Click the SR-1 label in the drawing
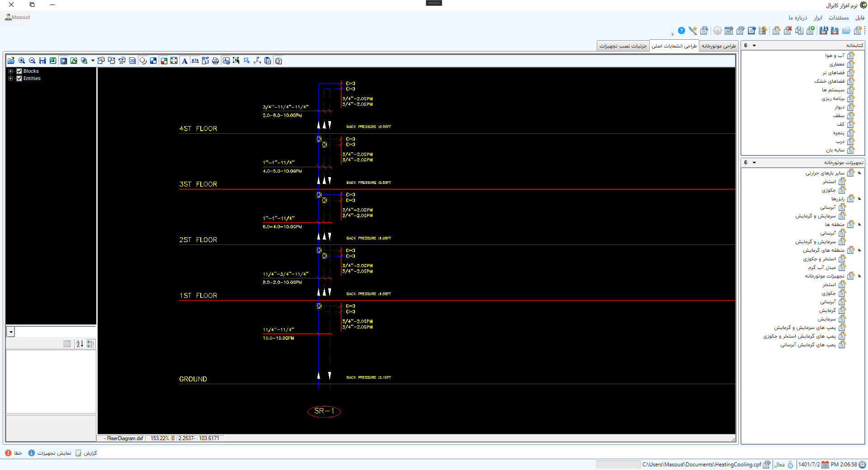868x470 pixels. click(x=324, y=411)
